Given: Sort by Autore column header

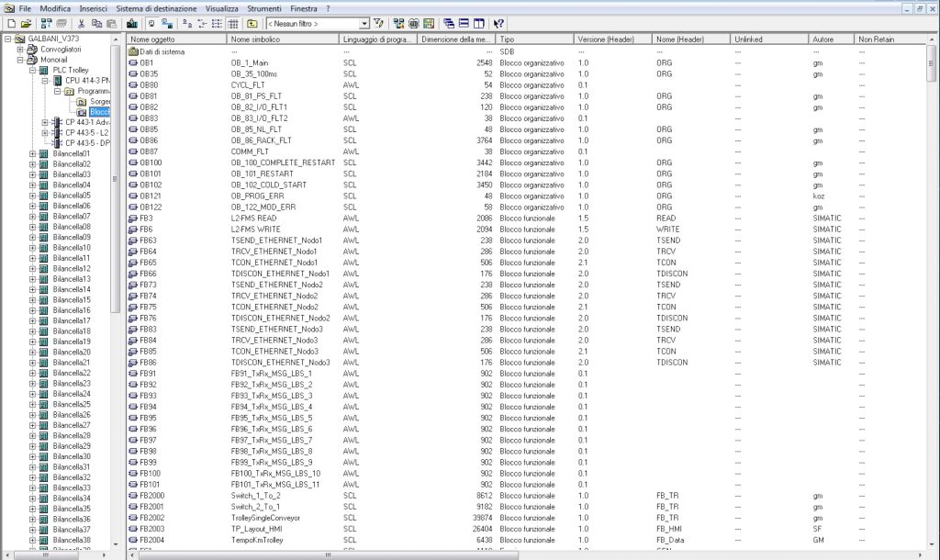Looking at the screenshot, I should [x=830, y=39].
